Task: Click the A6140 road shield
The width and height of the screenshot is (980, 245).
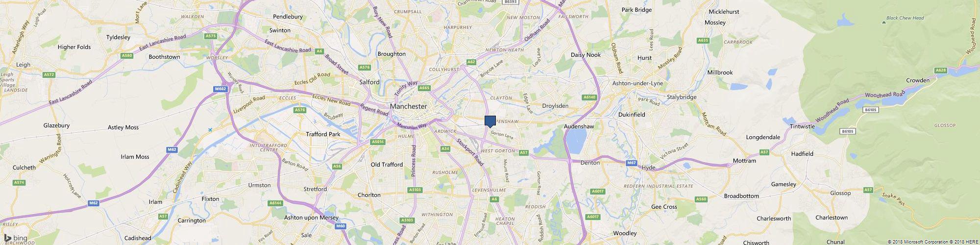Action: [590, 98]
